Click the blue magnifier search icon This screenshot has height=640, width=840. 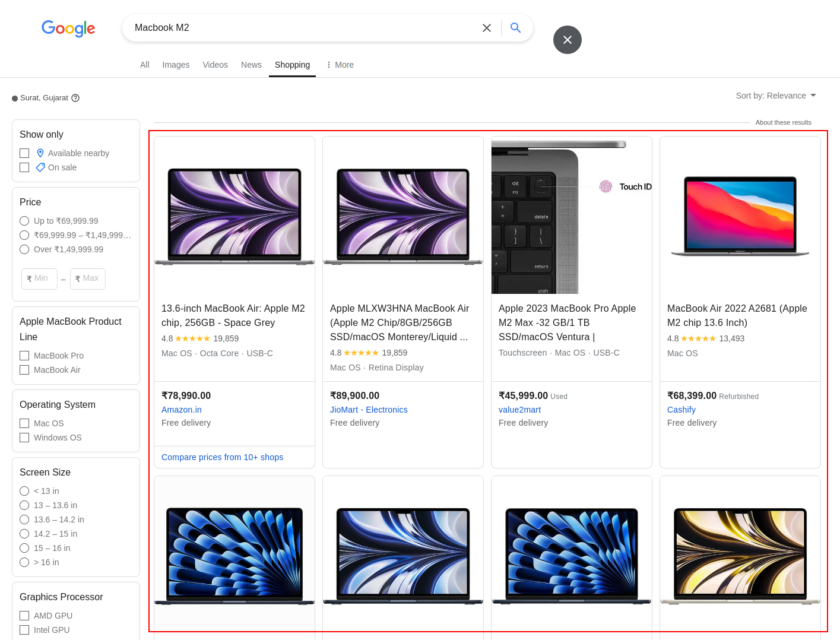tap(516, 28)
